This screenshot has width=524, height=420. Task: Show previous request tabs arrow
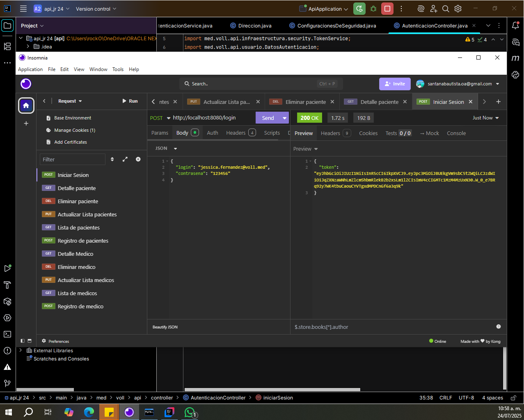[153, 102]
